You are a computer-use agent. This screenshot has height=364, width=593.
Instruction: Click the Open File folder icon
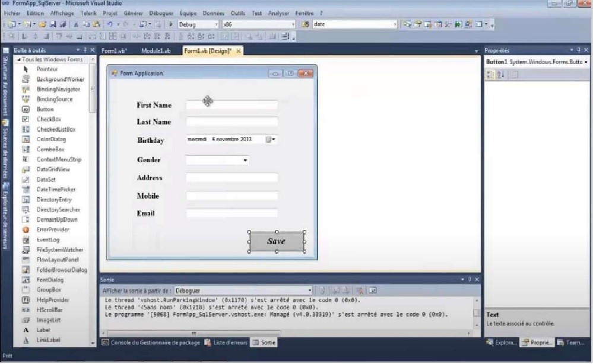pyautogui.click(x=43, y=24)
